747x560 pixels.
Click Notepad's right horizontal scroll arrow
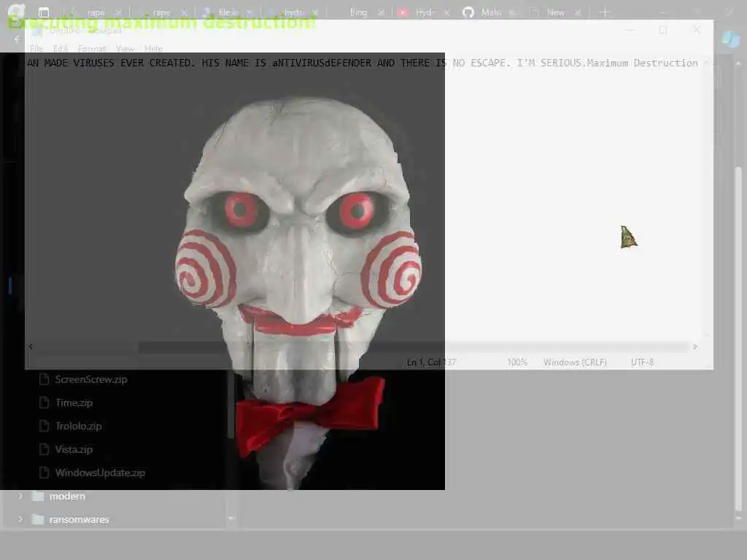click(695, 346)
